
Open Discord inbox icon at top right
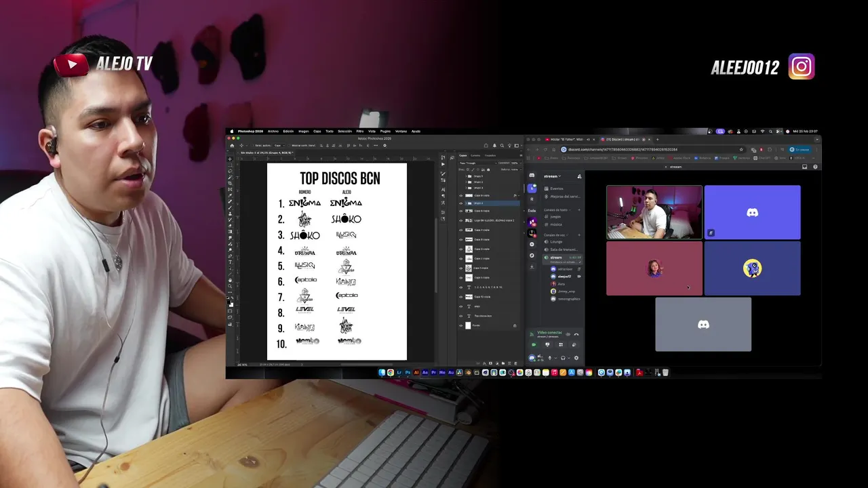tap(804, 167)
